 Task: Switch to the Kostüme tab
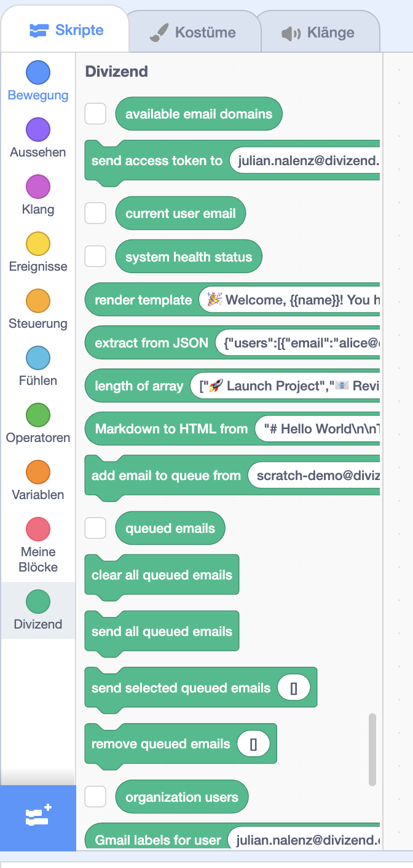[x=193, y=33]
